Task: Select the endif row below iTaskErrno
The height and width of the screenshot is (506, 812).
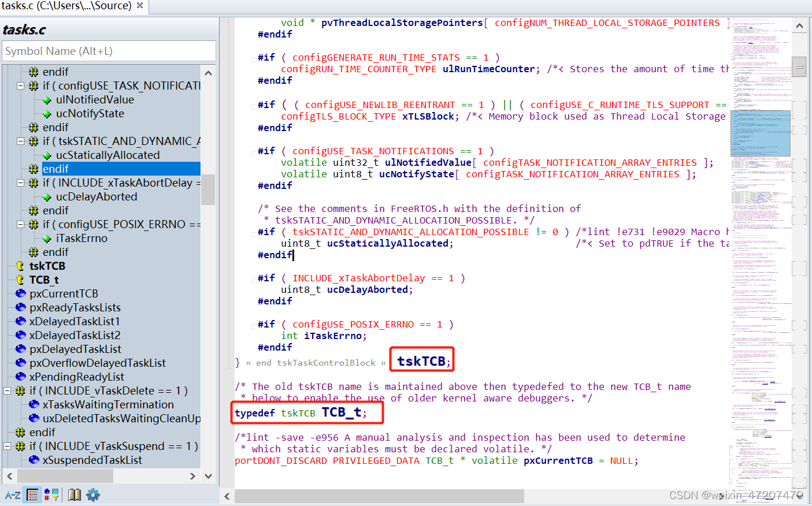Action: pyautogui.click(x=55, y=252)
